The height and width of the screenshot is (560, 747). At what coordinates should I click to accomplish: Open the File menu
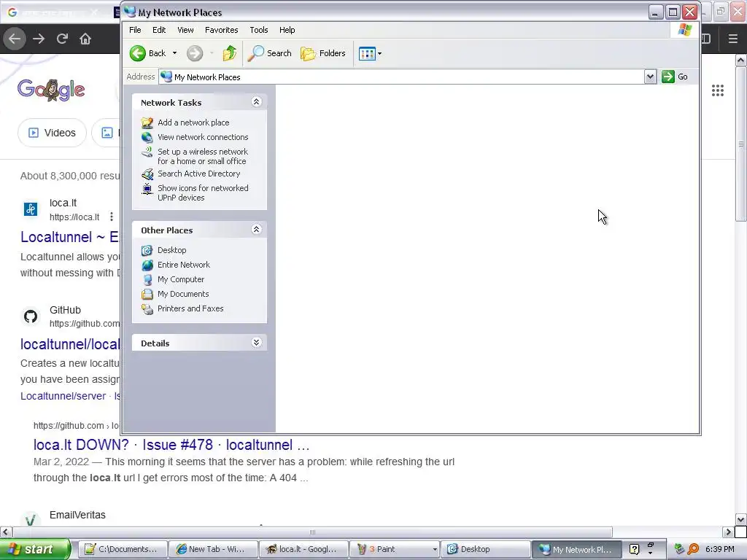pyautogui.click(x=135, y=30)
